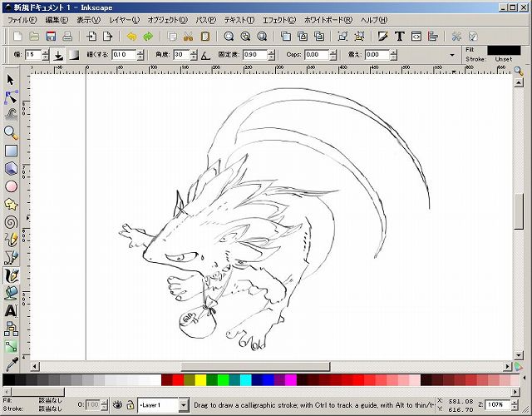Choose the Rectangle drawing tool
The image size is (532, 416).
click(11, 151)
